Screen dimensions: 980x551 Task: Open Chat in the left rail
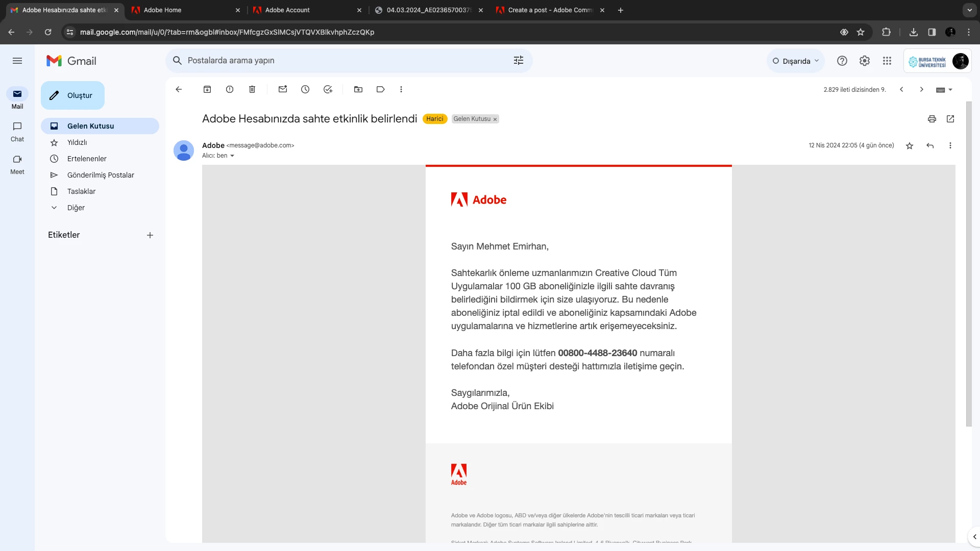tap(17, 132)
